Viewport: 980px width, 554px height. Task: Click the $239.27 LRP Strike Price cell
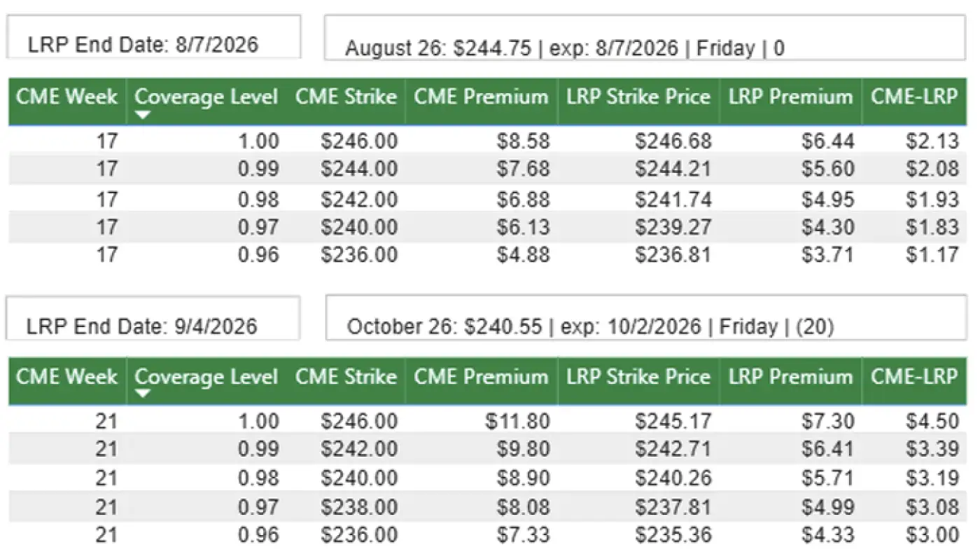pyautogui.click(x=673, y=228)
